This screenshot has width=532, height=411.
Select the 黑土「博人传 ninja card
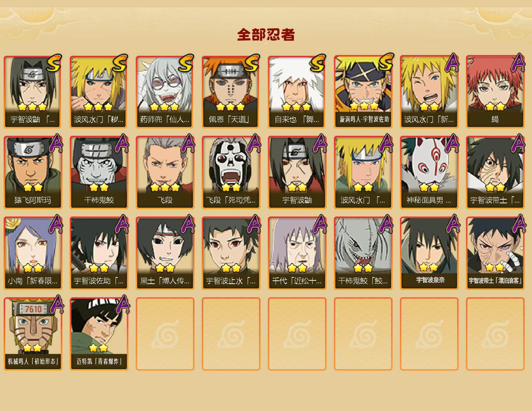165,253
